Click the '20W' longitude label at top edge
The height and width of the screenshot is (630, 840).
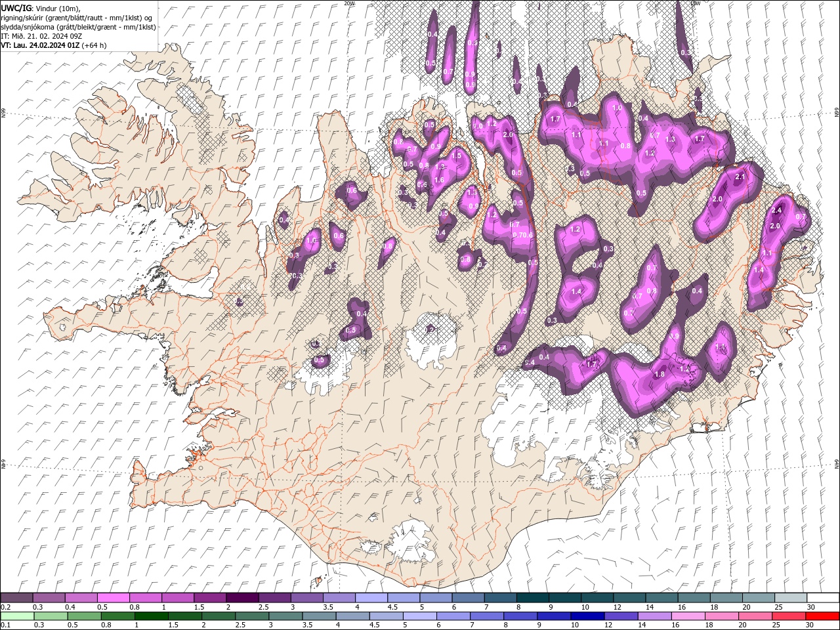click(349, 3)
